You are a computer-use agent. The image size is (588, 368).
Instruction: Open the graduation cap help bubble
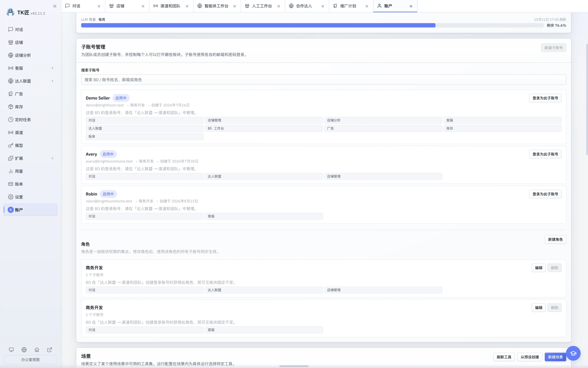point(573,353)
